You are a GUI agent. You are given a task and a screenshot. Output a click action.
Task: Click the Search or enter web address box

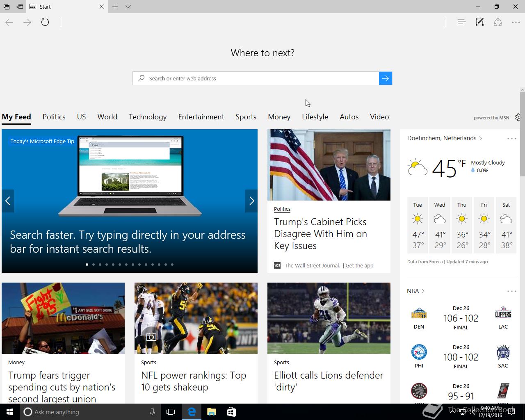click(x=256, y=78)
